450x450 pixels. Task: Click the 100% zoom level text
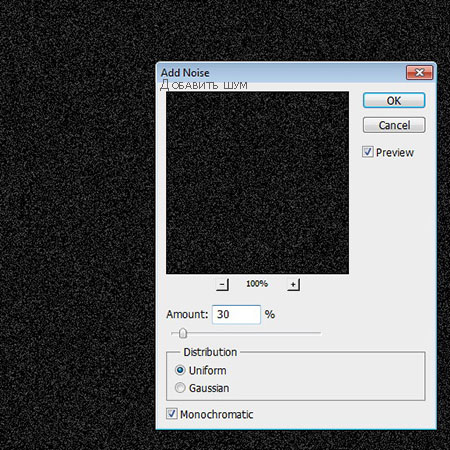[x=257, y=284]
